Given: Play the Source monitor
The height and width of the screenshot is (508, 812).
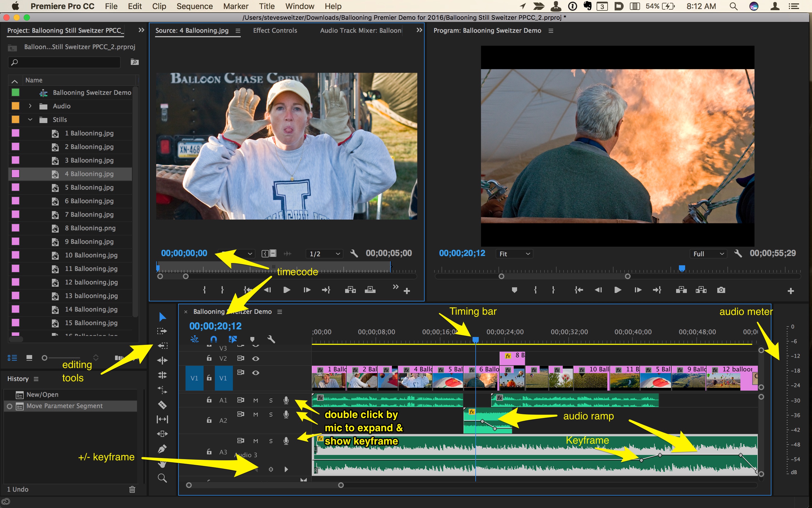Looking at the screenshot, I should tap(287, 290).
